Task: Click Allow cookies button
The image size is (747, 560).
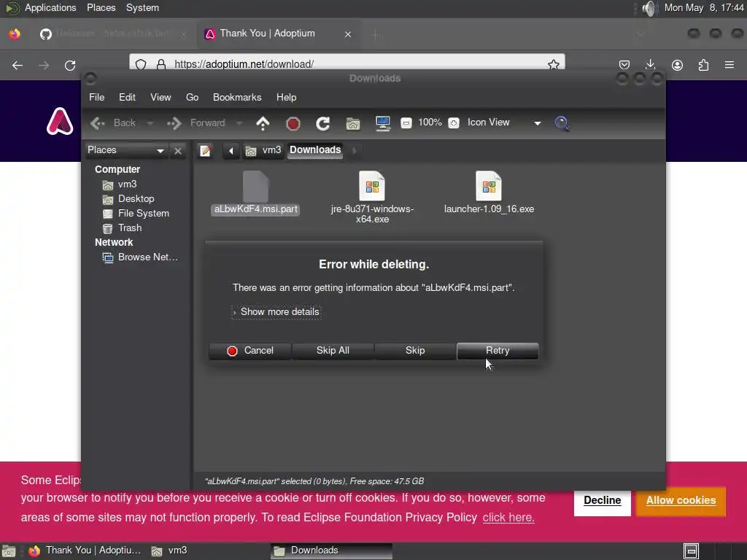Action: point(681,500)
